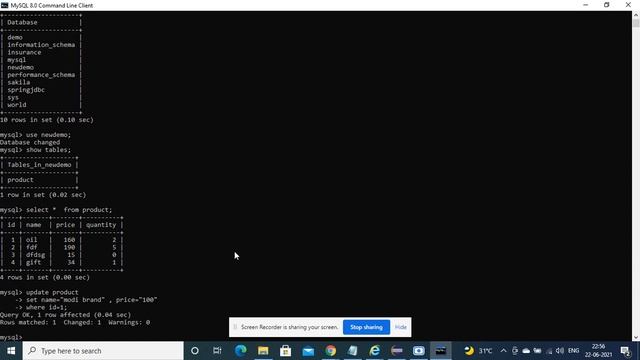Click 'springjdbc' database row

pos(26,90)
